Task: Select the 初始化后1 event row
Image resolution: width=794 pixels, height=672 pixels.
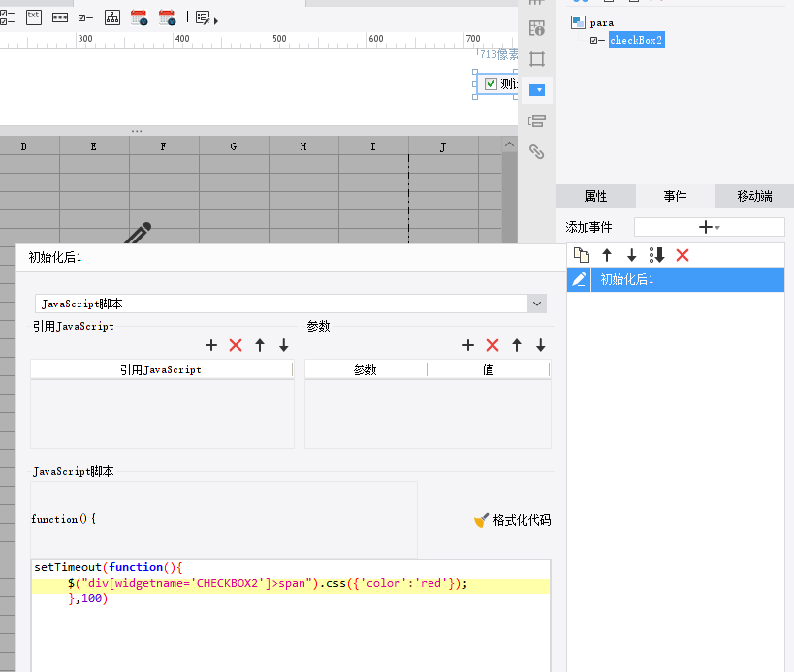Action: pyautogui.click(x=676, y=279)
